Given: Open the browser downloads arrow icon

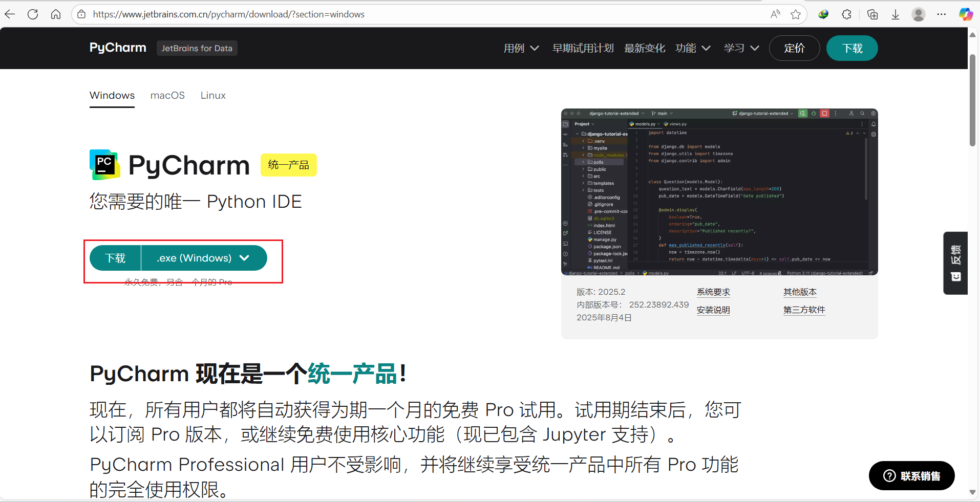Looking at the screenshot, I should tap(896, 14).
